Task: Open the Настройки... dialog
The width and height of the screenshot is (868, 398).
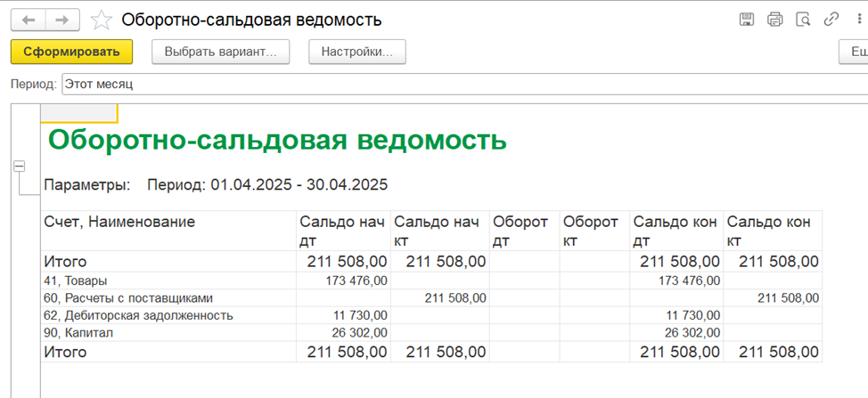Action: (357, 52)
